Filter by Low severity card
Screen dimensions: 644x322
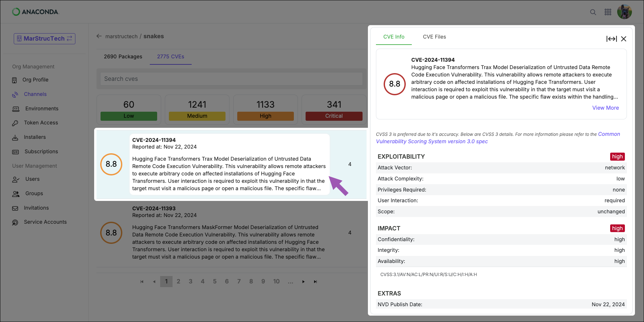tap(129, 110)
